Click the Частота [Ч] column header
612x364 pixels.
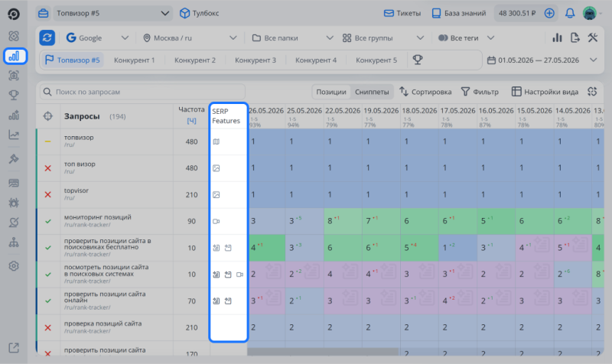tap(191, 115)
